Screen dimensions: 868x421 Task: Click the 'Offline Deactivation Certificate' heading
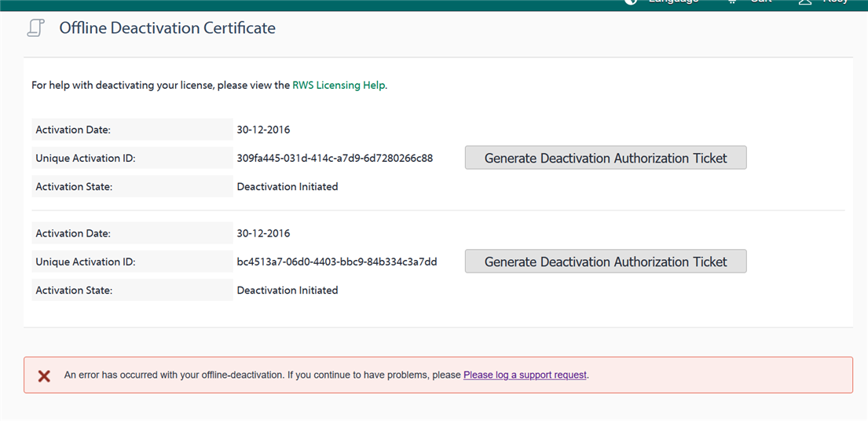coord(167,27)
